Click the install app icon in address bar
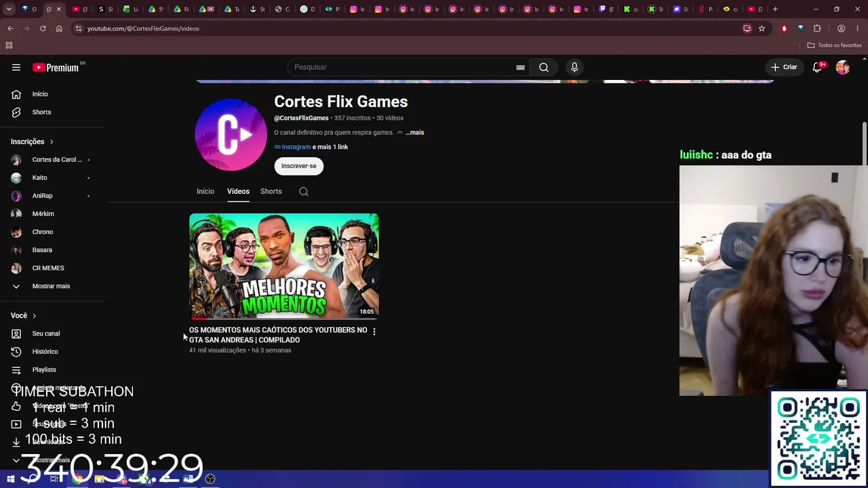This screenshot has width=868, height=488. click(x=747, y=28)
